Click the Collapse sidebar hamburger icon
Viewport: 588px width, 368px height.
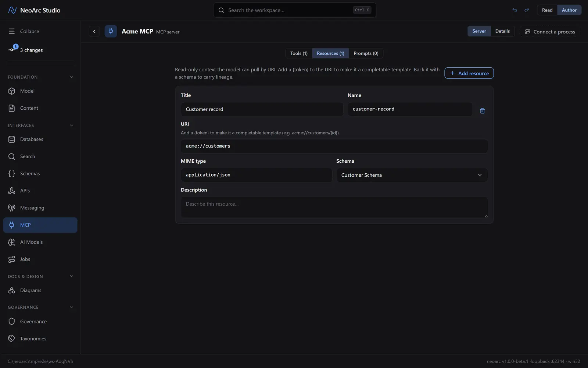12,31
